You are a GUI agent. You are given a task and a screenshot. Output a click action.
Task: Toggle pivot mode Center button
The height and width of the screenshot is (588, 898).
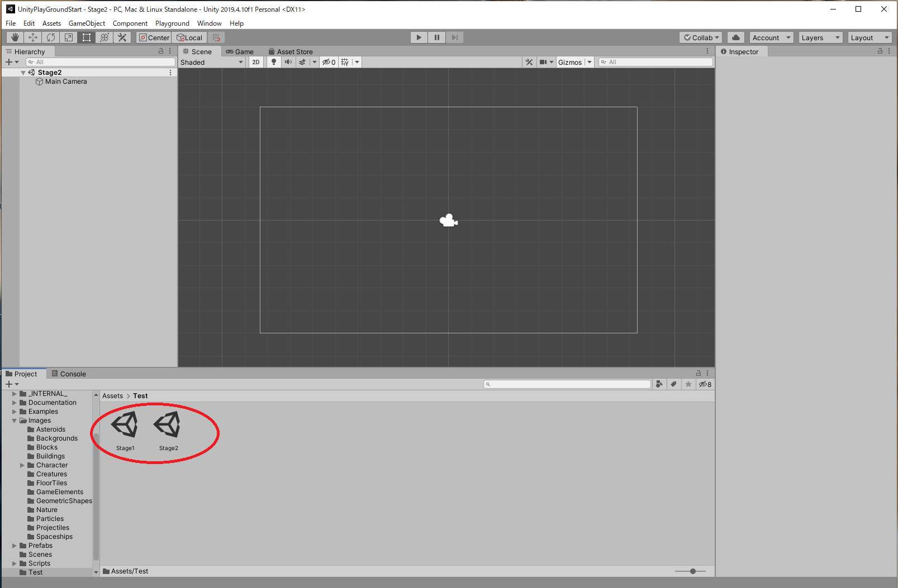[x=154, y=37]
